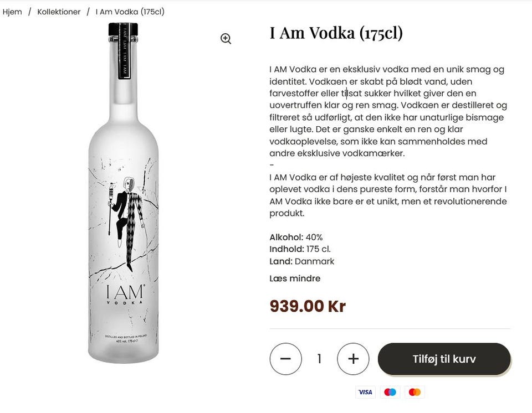
Task: Click the Indhold: 175 cl. line
Action: point(300,249)
